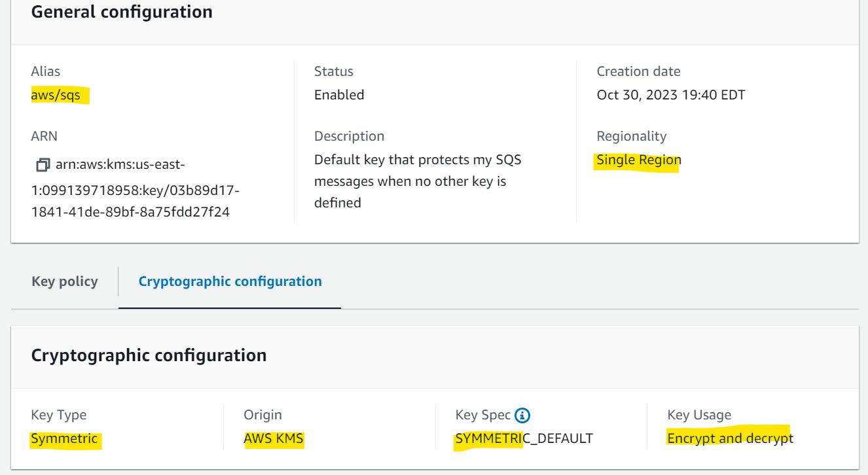Switch to the Key policy tab
Image resolution: width=868 pixels, height=475 pixels.
coord(65,281)
